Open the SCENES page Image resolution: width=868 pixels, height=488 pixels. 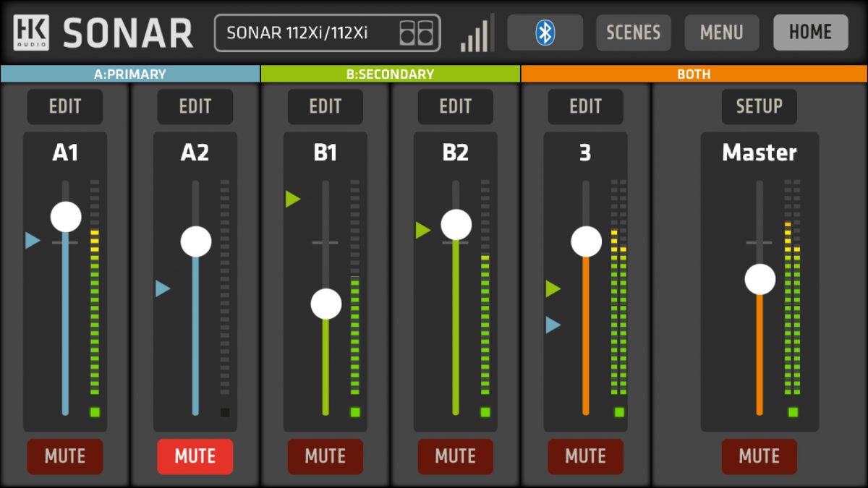(x=634, y=33)
